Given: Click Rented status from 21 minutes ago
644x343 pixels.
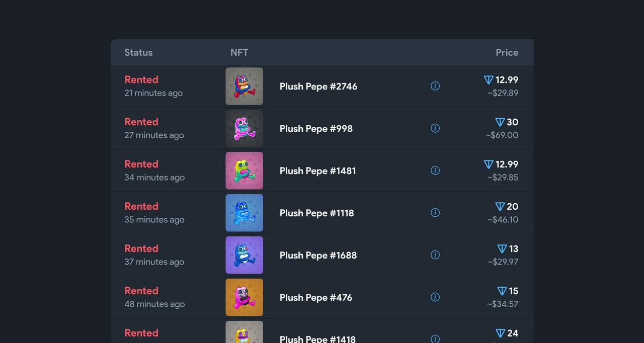Looking at the screenshot, I should point(141,79).
